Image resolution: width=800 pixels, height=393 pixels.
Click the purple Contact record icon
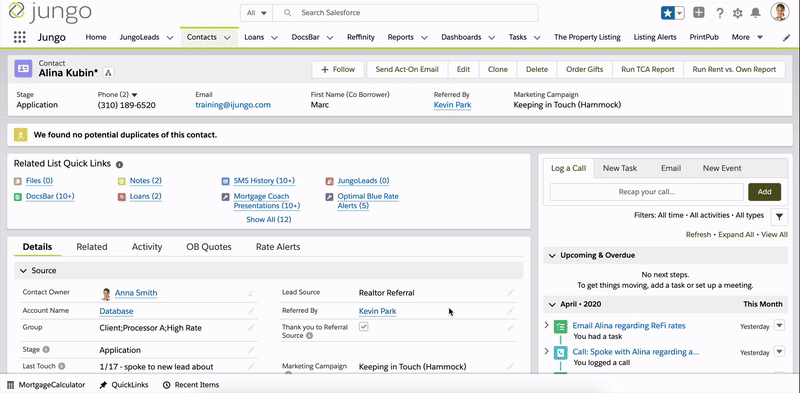click(x=23, y=68)
